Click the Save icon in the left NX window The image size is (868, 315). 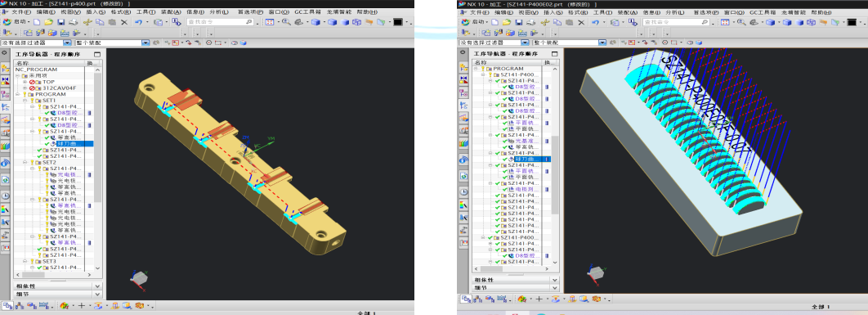(61, 22)
